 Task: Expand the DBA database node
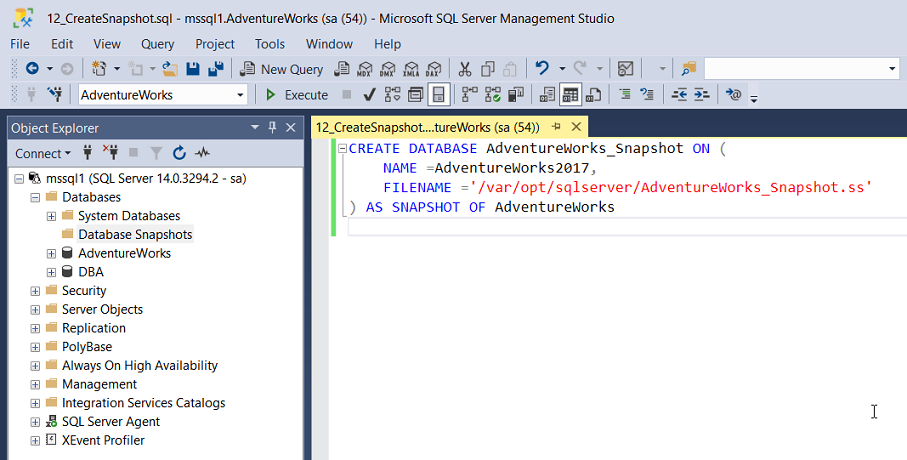coord(51,272)
